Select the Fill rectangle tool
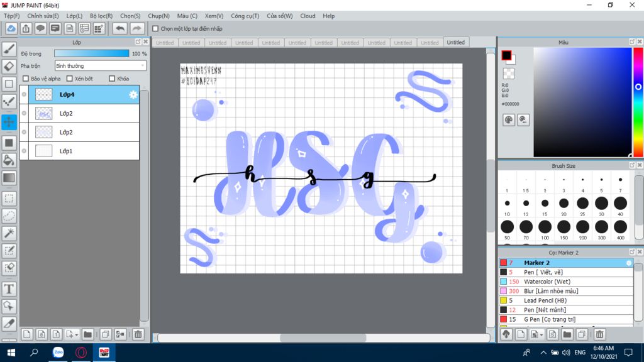644x362 pixels. (x=9, y=143)
